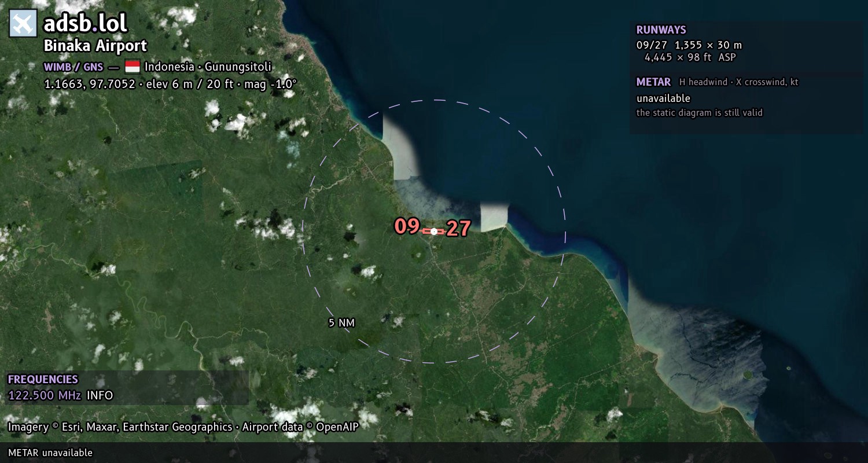Select the Binaka Airport heading
The width and height of the screenshot is (868, 463).
pyautogui.click(x=95, y=46)
